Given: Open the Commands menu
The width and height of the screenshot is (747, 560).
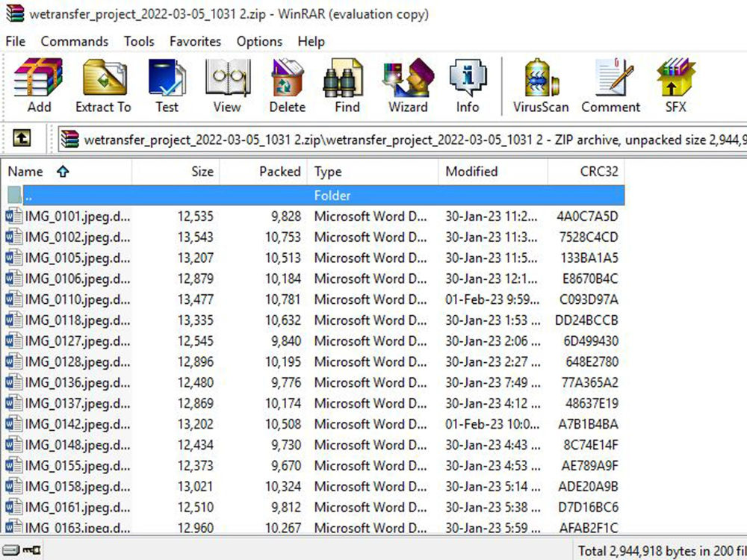Looking at the screenshot, I should tap(74, 41).
